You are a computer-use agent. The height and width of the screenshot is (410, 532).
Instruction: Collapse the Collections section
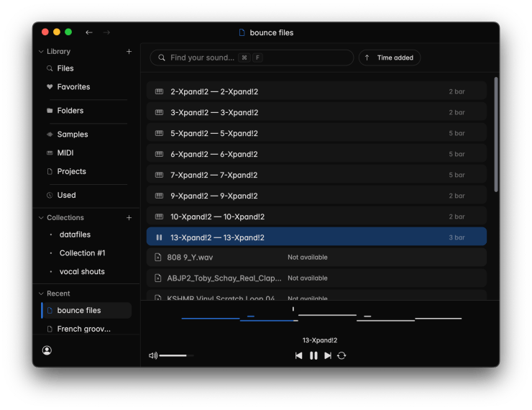click(x=41, y=217)
